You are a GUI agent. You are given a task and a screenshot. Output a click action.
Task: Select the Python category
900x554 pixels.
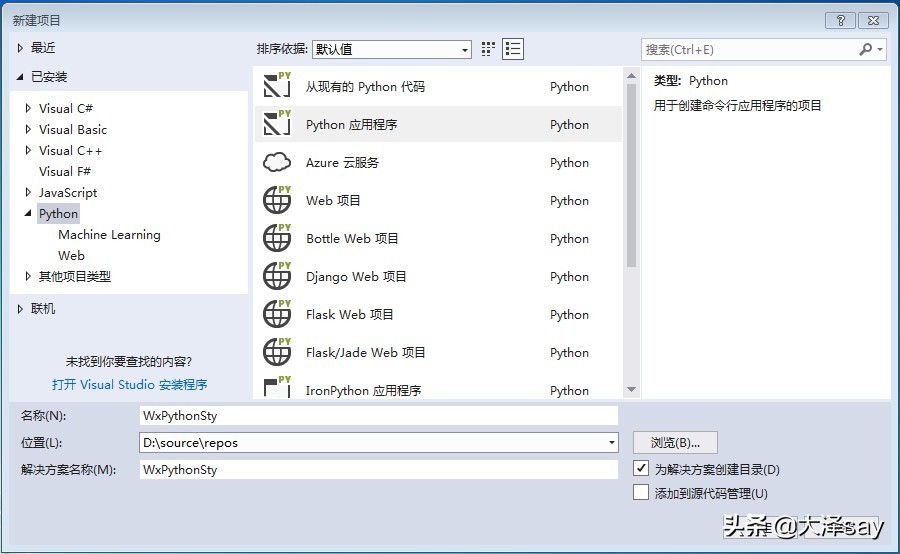click(58, 214)
